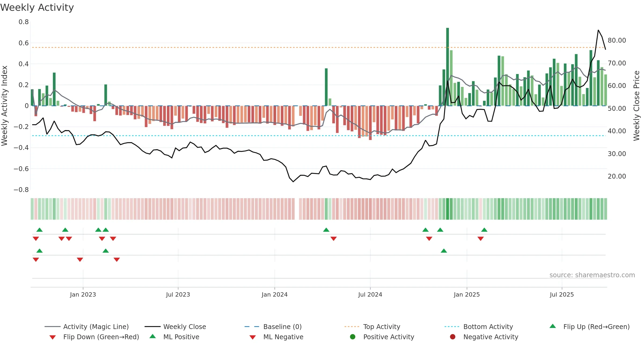Toggle Flip Down (Green→Red) legend entry
644x362 pixels.
(x=94, y=337)
